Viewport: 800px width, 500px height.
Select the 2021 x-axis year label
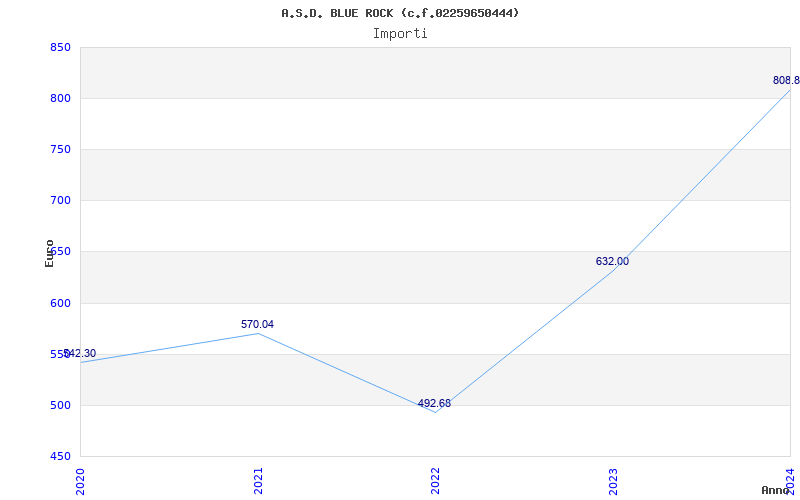[x=258, y=480]
